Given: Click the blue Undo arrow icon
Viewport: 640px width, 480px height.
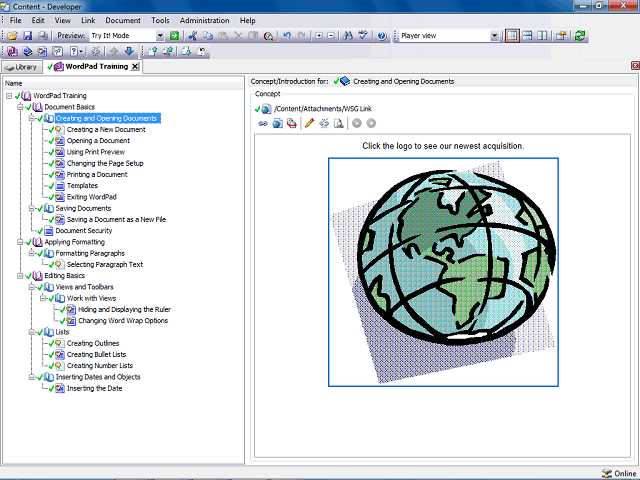Looking at the screenshot, I should (287, 36).
